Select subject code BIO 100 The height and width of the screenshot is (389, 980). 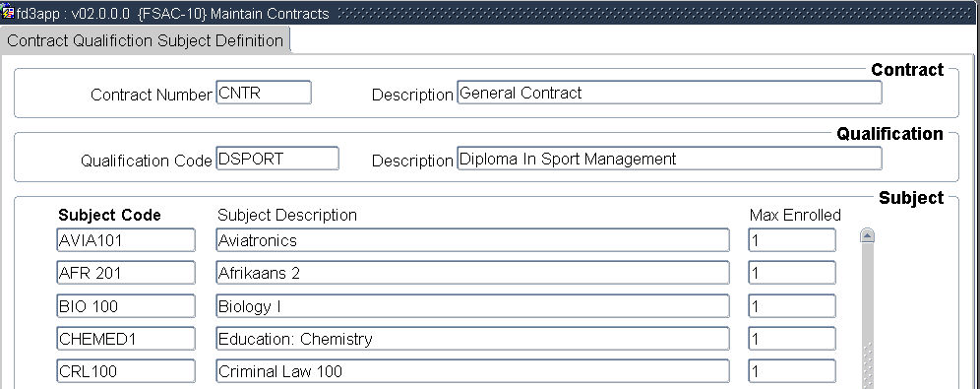pos(126,306)
